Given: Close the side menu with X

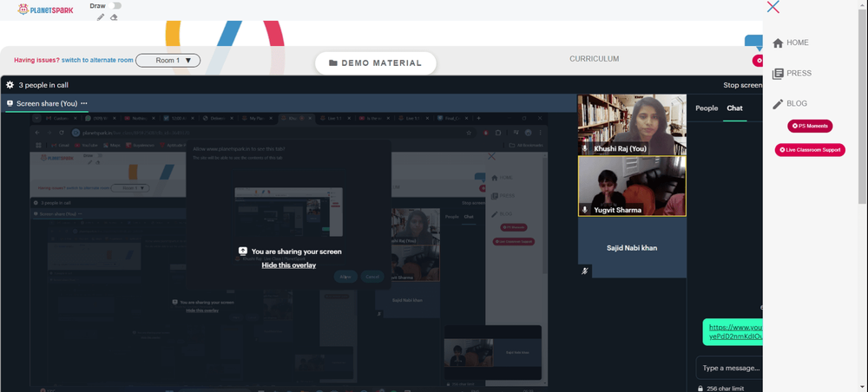Looking at the screenshot, I should [x=773, y=7].
